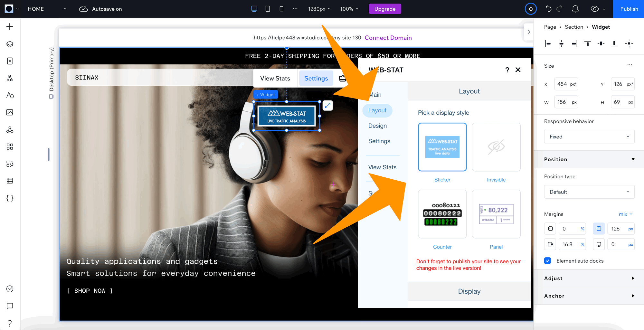Open the Site Styles typography icon

coord(10,95)
